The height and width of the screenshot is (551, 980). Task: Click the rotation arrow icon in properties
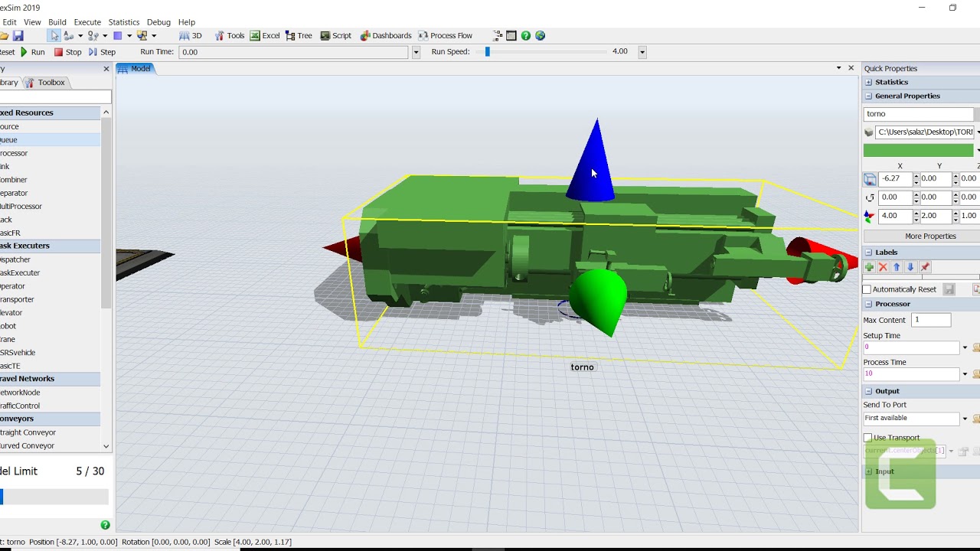pyautogui.click(x=870, y=197)
